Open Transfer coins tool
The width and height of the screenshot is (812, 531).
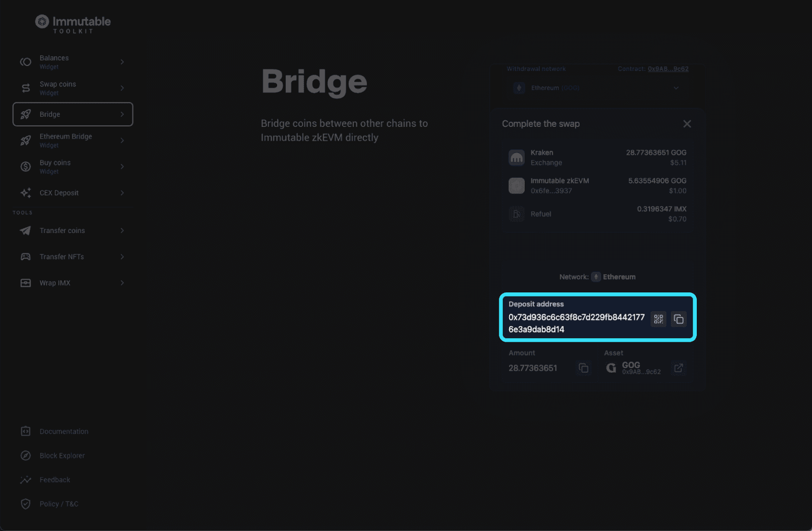tap(73, 230)
